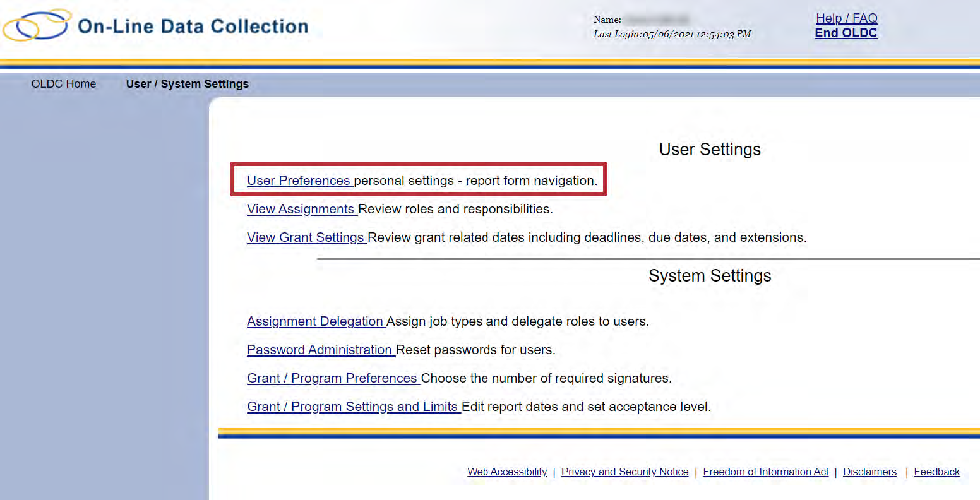Image resolution: width=980 pixels, height=500 pixels.
Task: Open User Preferences link
Action: (299, 181)
